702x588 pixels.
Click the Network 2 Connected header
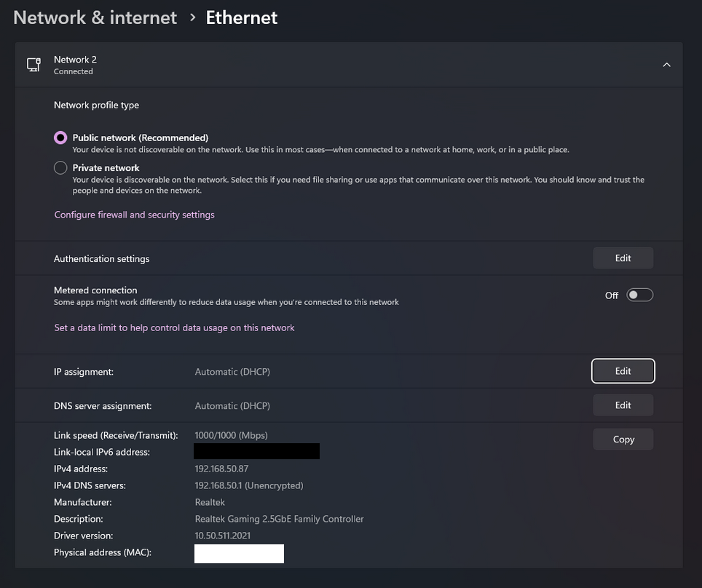[x=75, y=65]
